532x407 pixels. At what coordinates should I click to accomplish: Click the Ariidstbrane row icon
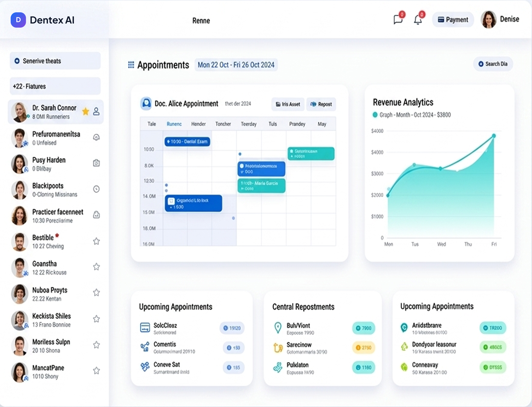[x=404, y=327]
